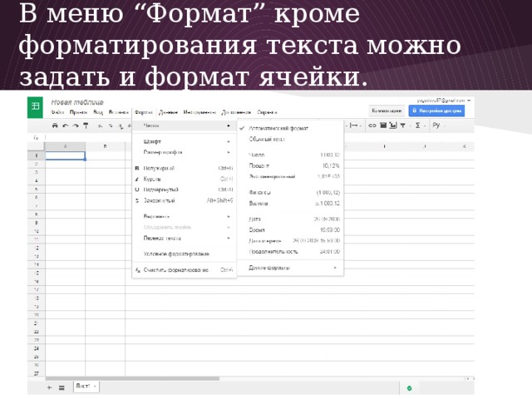Choose the Валюта format option
The image size is (532, 399).
tap(290, 203)
